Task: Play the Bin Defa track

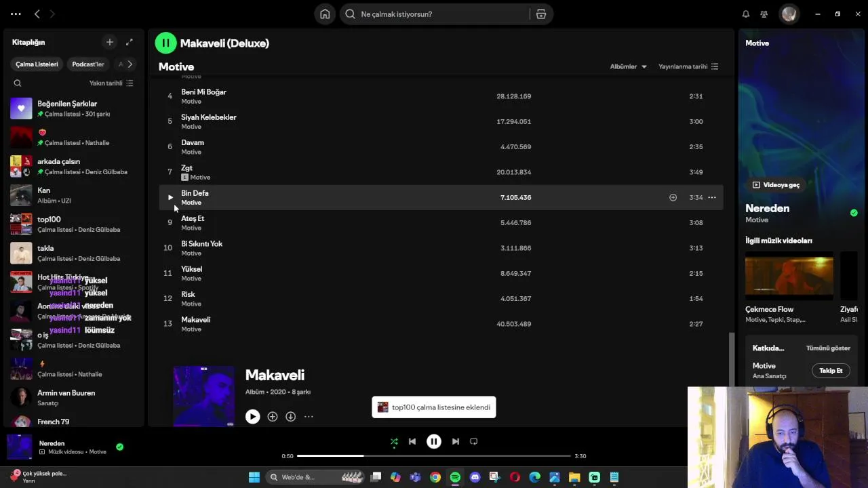Action: click(x=170, y=197)
